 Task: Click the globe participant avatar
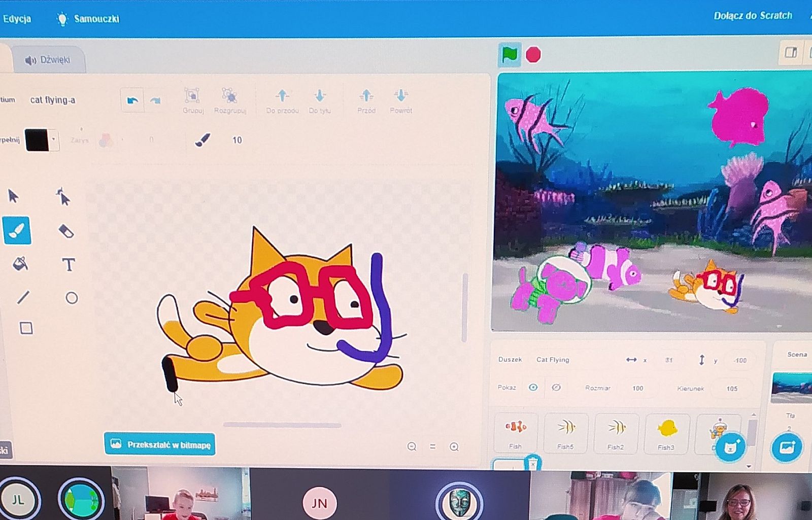click(81, 499)
